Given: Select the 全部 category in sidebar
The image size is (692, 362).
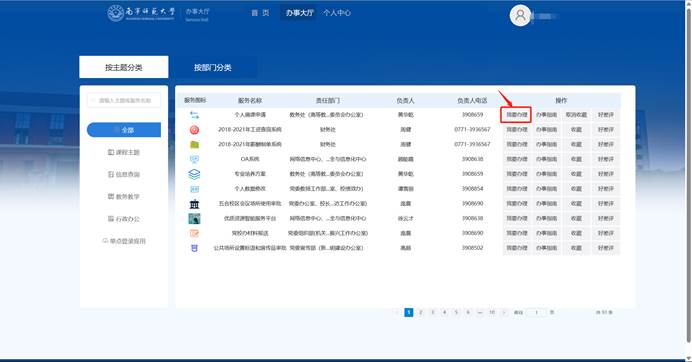Looking at the screenshot, I should tap(124, 130).
